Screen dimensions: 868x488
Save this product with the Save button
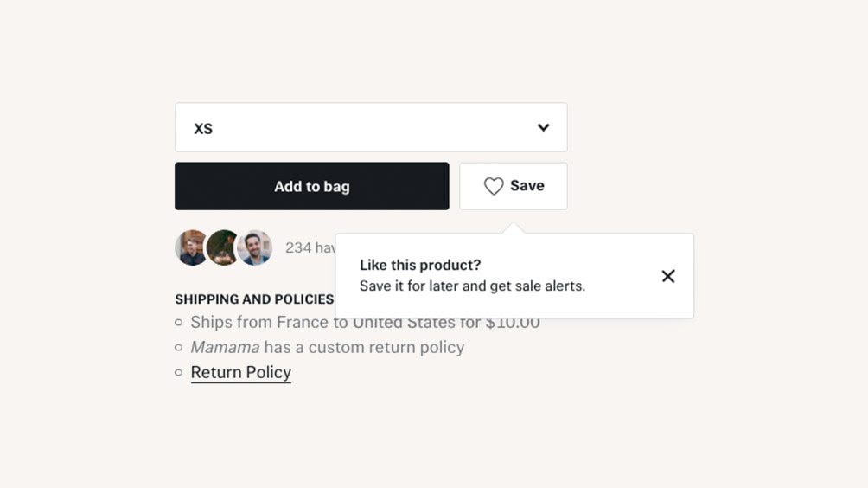tap(514, 186)
